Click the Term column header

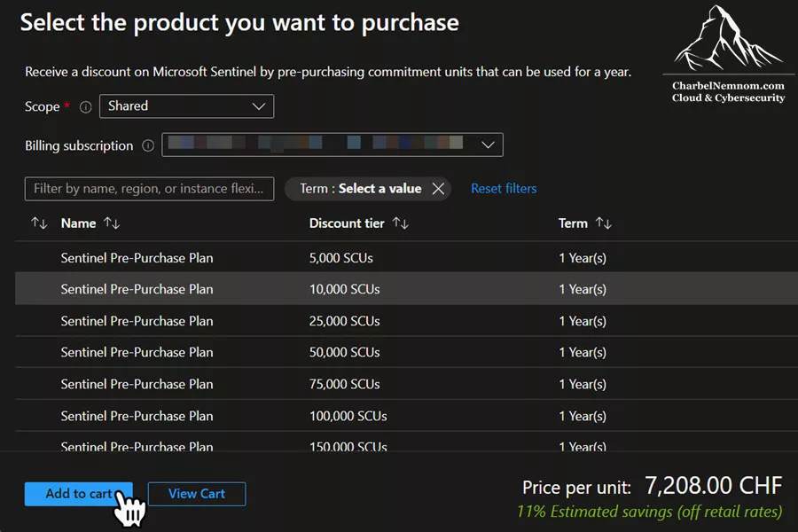[573, 223]
